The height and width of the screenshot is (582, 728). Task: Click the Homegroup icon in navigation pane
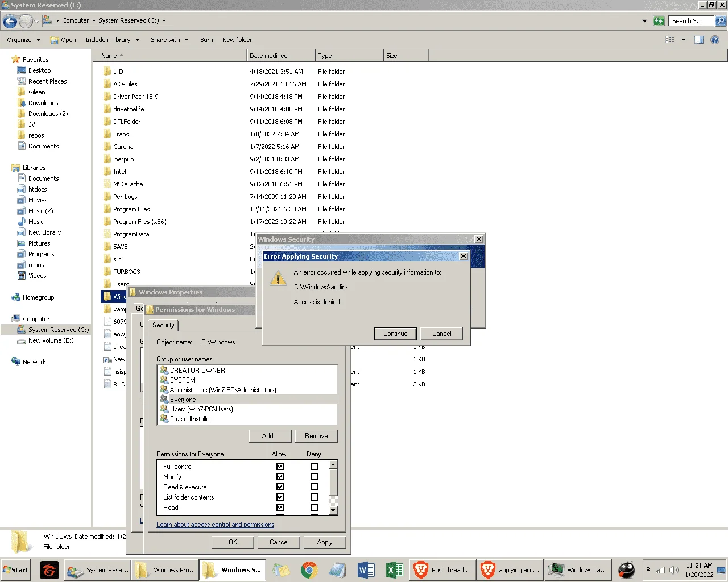(x=16, y=297)
